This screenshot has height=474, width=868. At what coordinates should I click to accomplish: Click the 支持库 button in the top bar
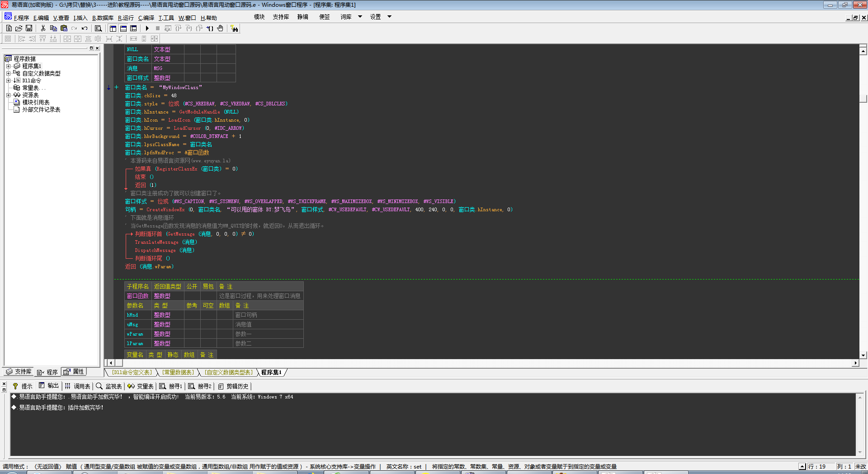pos(281,17)
